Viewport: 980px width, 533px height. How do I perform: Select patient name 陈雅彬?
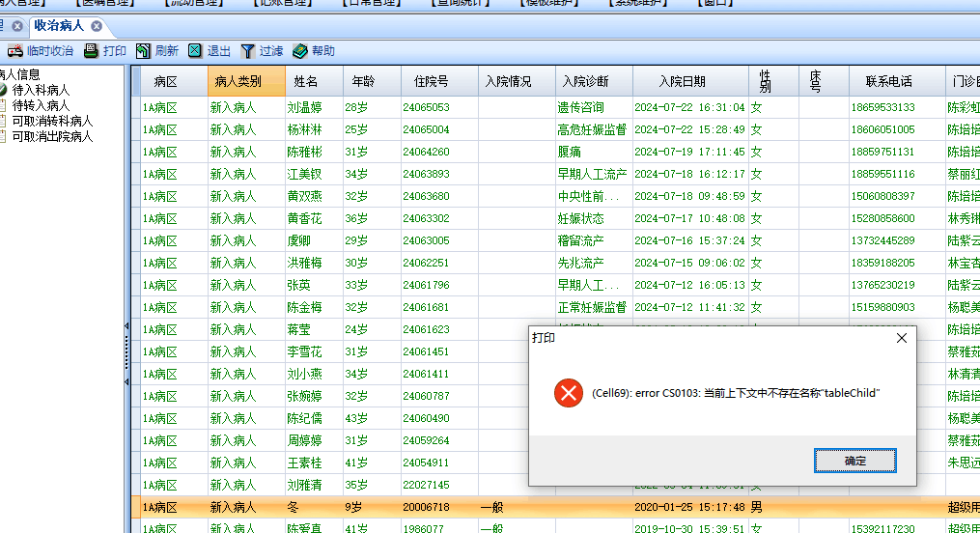(x=304, y=152)
